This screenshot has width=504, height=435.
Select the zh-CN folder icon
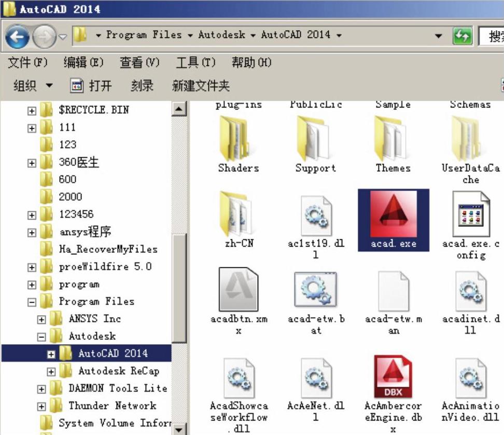click(x=239, y=214)
